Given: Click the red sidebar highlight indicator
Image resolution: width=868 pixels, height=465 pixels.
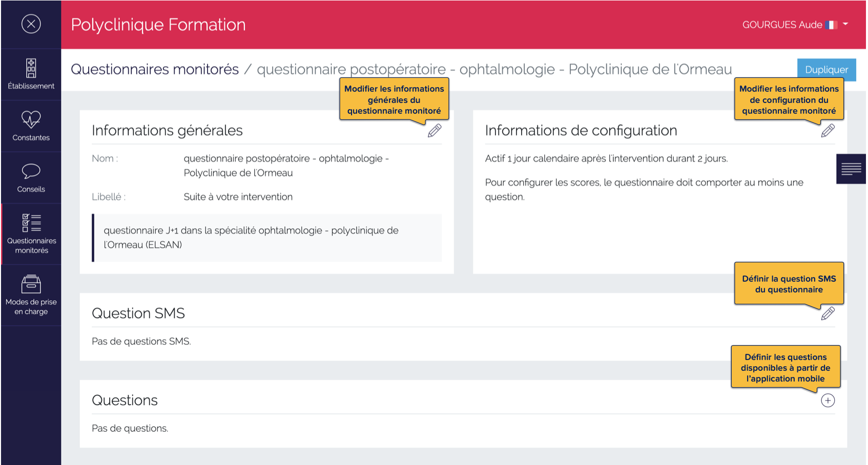Looking at the screenshot, I should (2, 233).
